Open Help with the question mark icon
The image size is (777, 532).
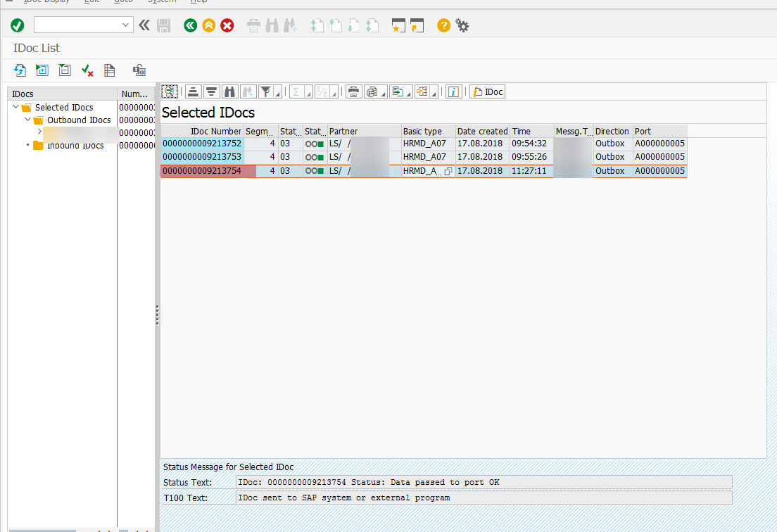point(443,25)
